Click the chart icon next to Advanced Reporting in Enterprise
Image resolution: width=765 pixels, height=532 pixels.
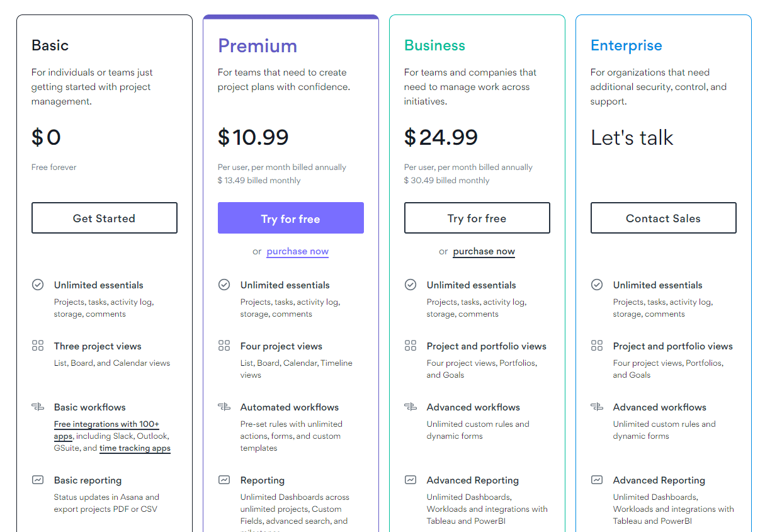(x=596, y=480)
